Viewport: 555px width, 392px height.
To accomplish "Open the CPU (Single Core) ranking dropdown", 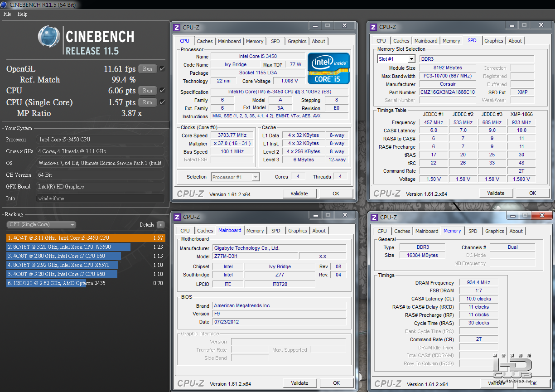I will [42, 225].
